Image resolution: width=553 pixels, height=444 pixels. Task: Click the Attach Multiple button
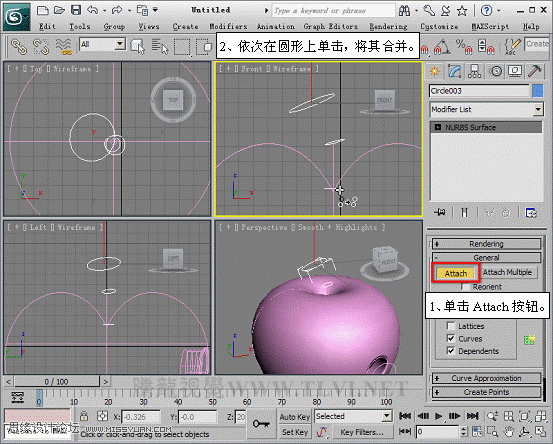[x=507, y=272]
